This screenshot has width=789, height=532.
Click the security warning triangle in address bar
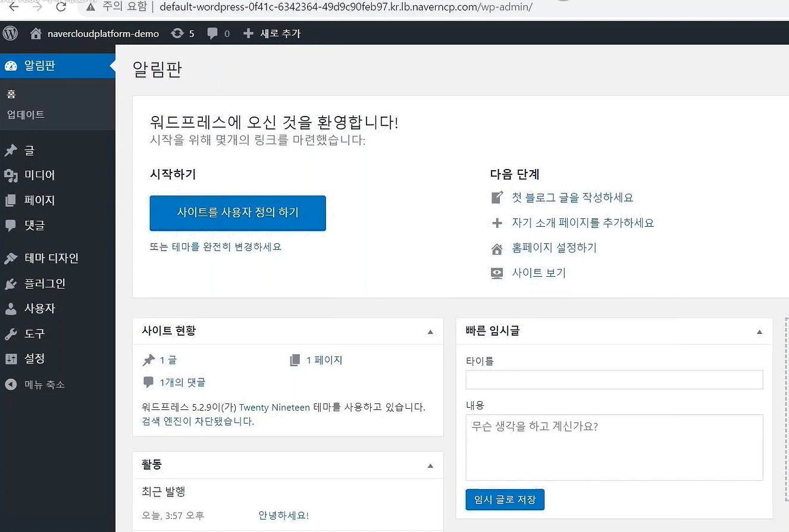point(90,7)
